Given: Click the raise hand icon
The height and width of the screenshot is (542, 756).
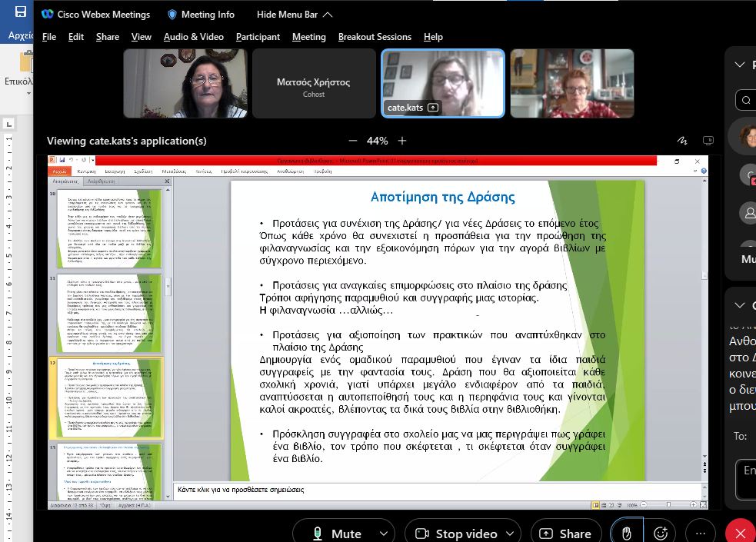Looking at the screenshot, I should click(626, 534).
